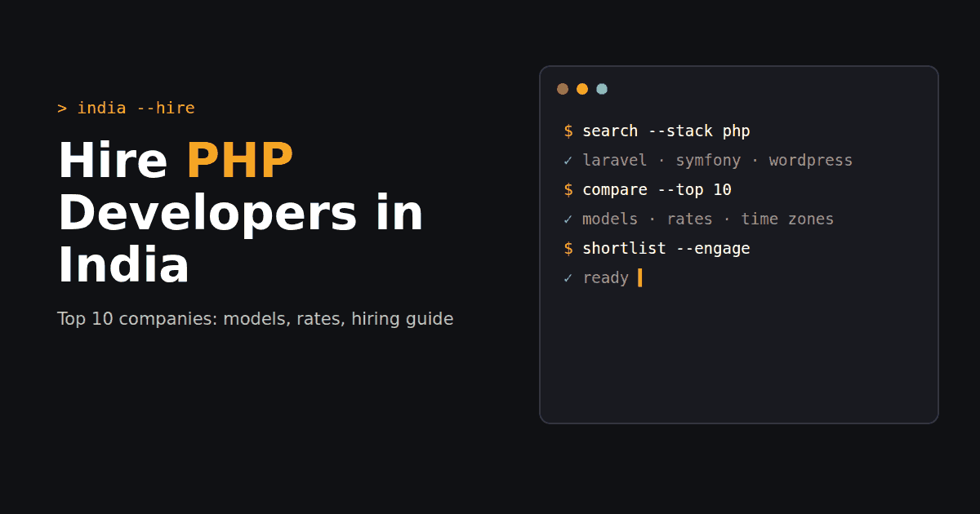The image size is (980, 514).
Task: Click the orange blinking cursor after 'ready'
Action: pyautogui.click(x=639, y=277)
